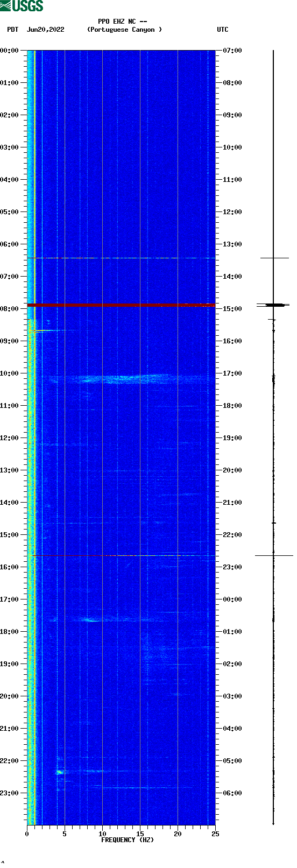Screen dimensions: 297x868
Task: Click the cyan streak near 8 Hz at 17:40 PDT
Action: (91, 620)
